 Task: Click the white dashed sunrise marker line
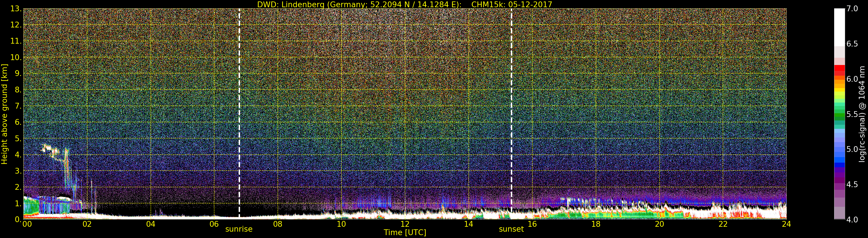click(x=239, y=114)
